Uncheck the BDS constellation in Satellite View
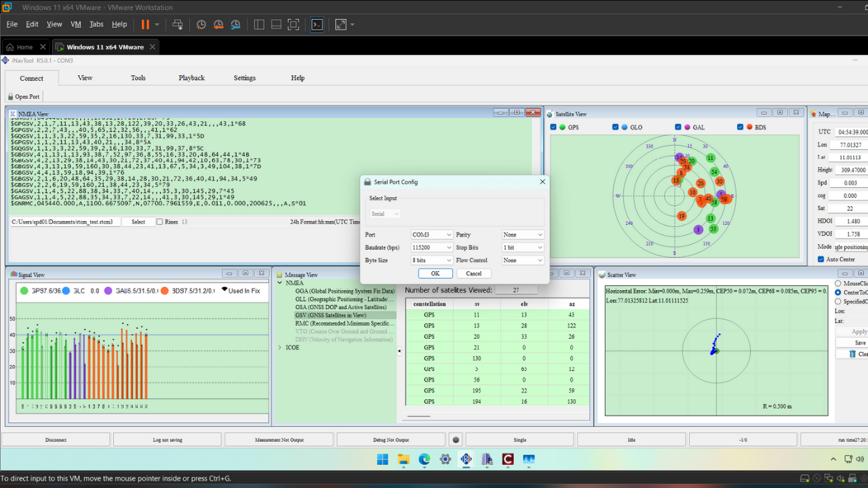The height and width of the screenshot is (488, 868). pos(739,127)
